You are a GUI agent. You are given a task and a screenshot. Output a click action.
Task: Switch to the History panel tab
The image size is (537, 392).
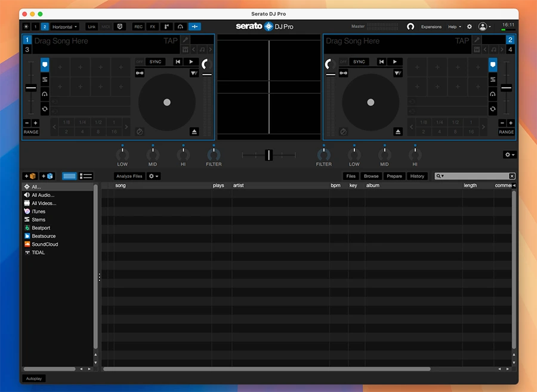(x=417, y=176)
